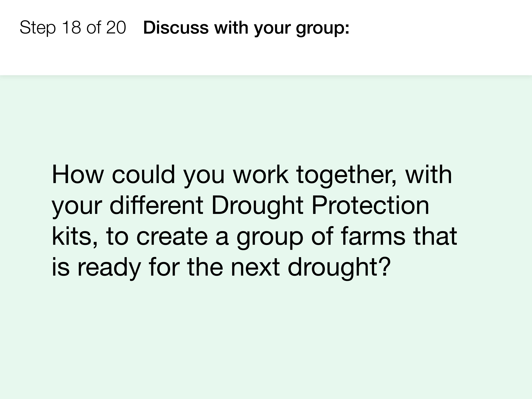Click the number '20' in the step counter

116,27
